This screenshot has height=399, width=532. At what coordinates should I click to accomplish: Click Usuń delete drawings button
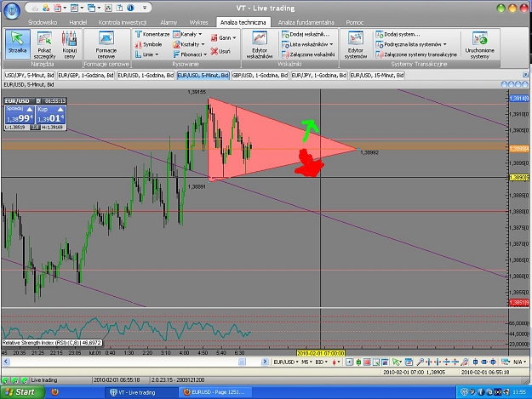click(x=220, y=52)
